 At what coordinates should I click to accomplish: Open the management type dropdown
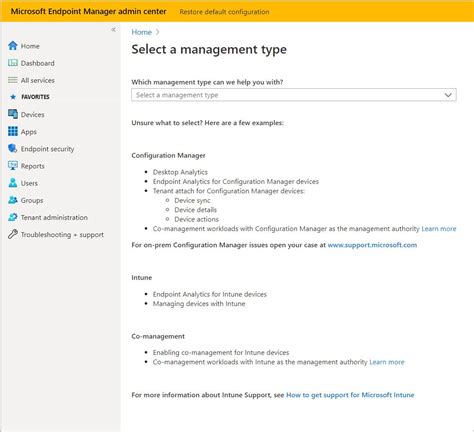pos(294,95)
